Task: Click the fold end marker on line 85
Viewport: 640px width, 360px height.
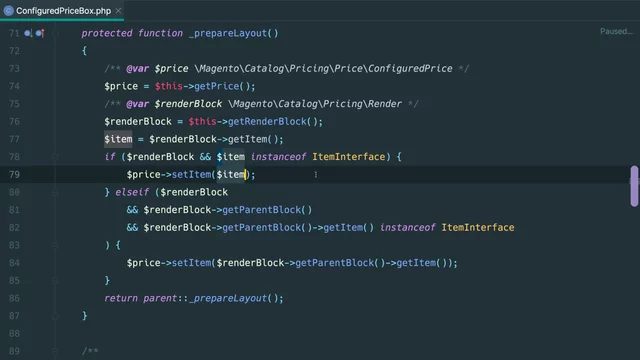Action: [55, 280]
